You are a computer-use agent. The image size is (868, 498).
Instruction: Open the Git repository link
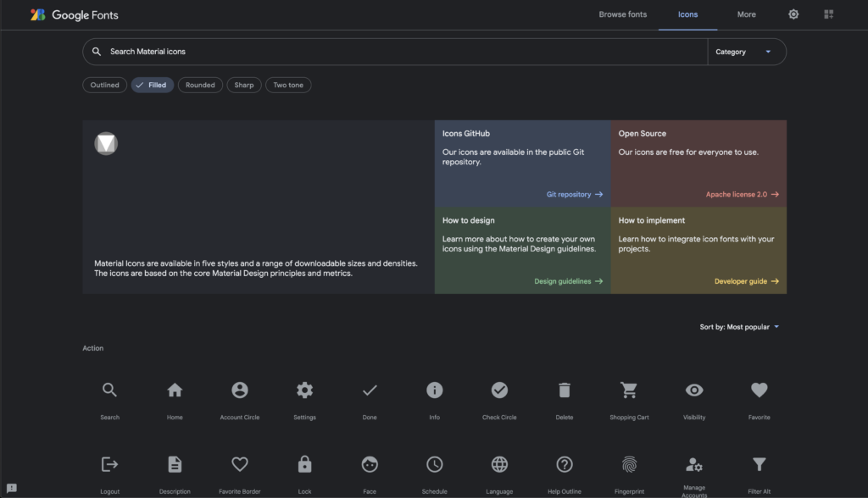574,194
